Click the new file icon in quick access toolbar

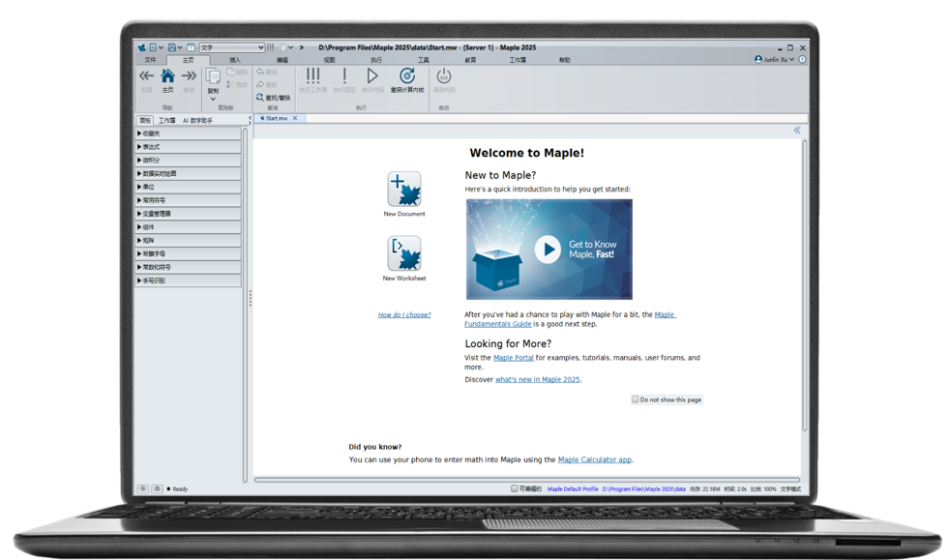[x=153, y=47]
